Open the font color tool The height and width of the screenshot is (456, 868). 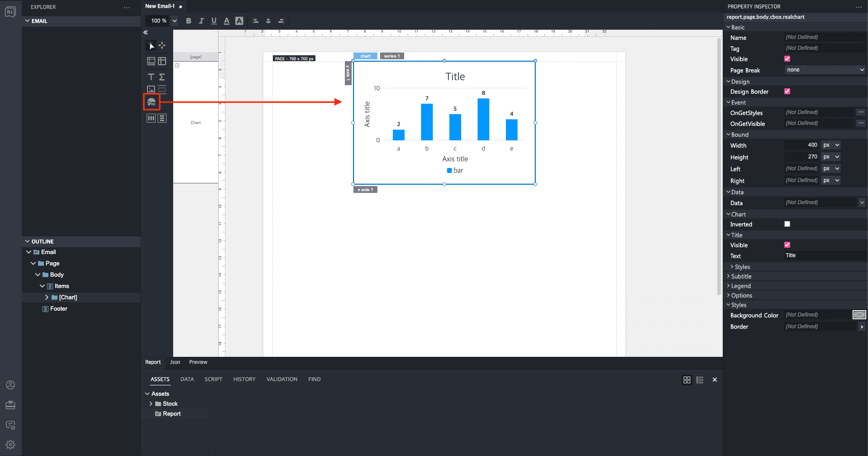click(227, 21)
